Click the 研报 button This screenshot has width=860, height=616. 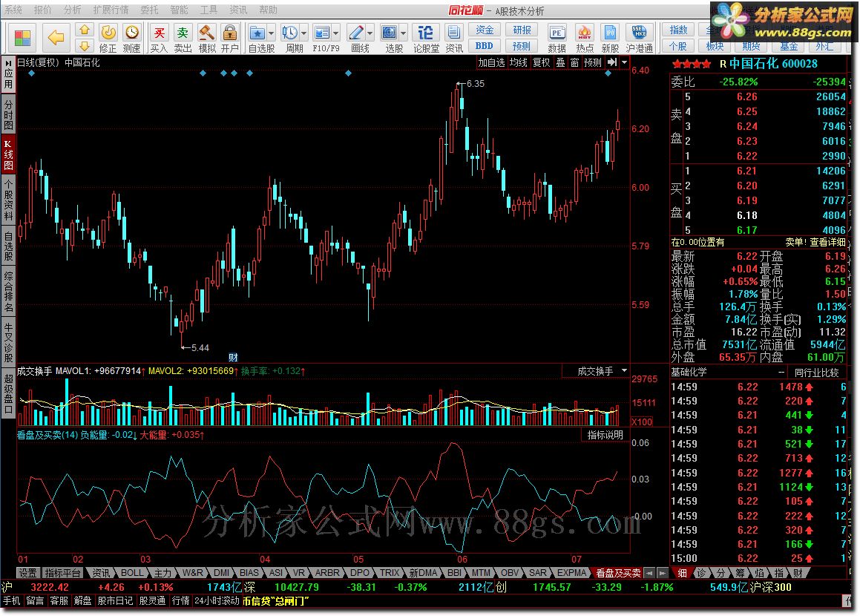(522, 30)
